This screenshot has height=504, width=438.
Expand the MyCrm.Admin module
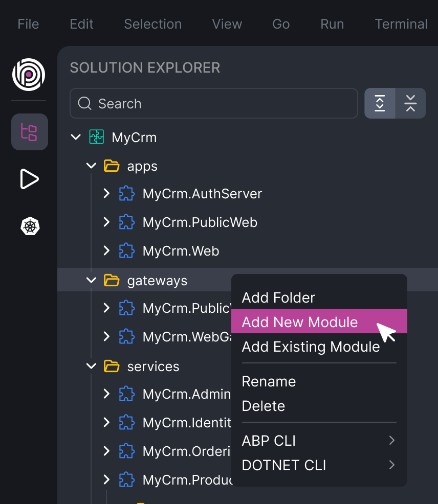(106, 394)
